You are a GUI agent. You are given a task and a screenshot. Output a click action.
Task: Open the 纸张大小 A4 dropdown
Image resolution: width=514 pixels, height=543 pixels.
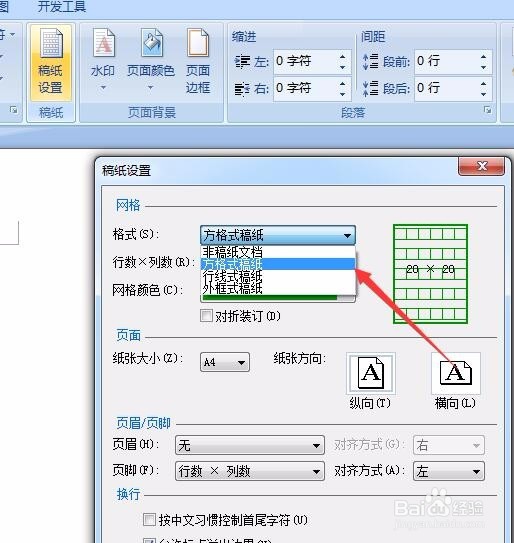(225, 362)
